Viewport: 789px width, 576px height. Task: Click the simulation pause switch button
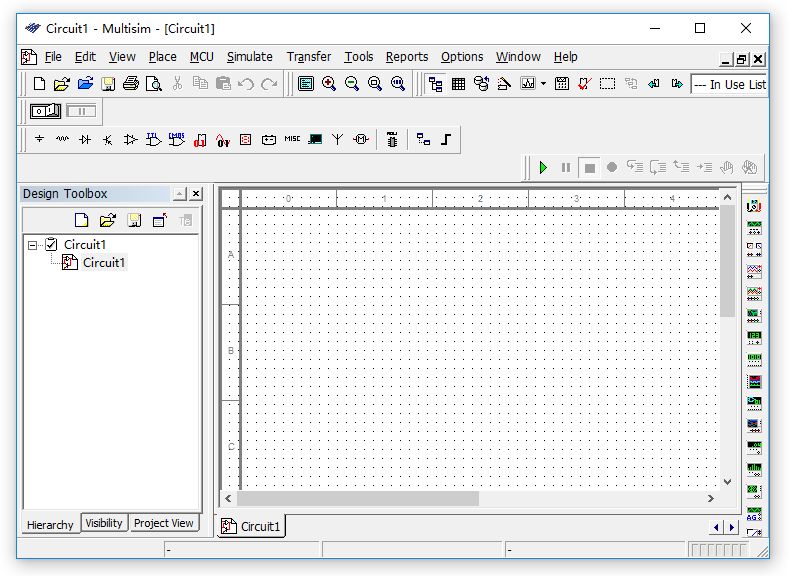tap(81, 111)
